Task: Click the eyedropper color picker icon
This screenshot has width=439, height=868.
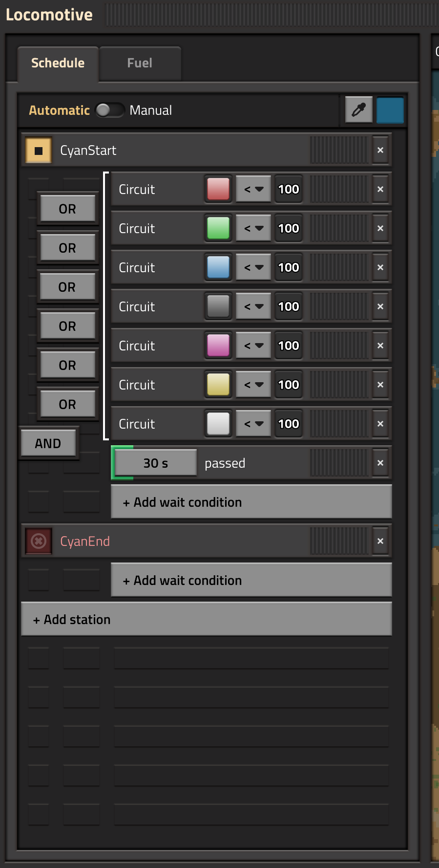Action: coord(359,110)
